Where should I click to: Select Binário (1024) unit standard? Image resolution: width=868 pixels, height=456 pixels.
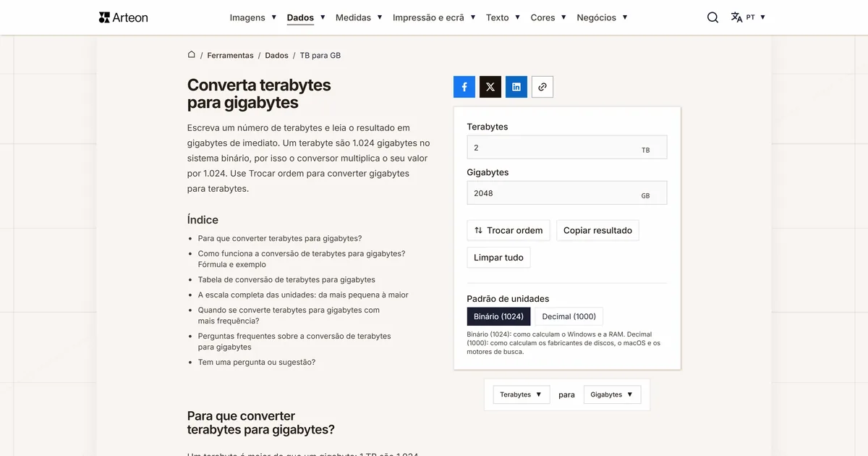coord(498,316)
